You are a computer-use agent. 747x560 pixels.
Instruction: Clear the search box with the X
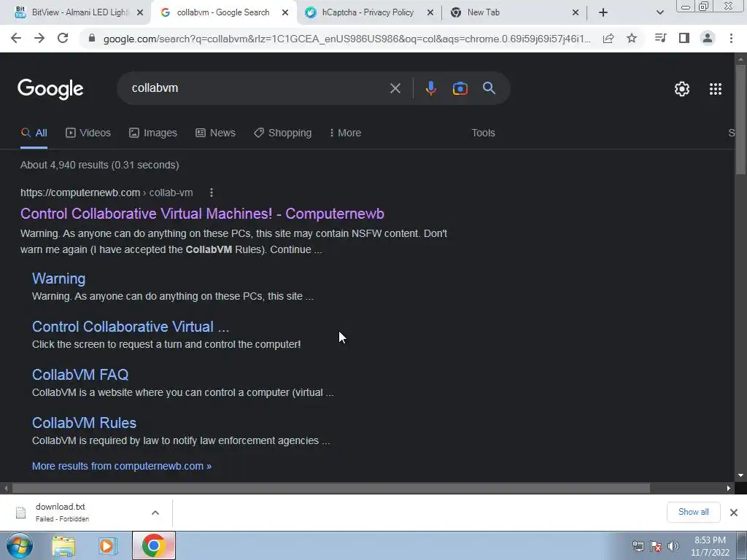[395, 88]
